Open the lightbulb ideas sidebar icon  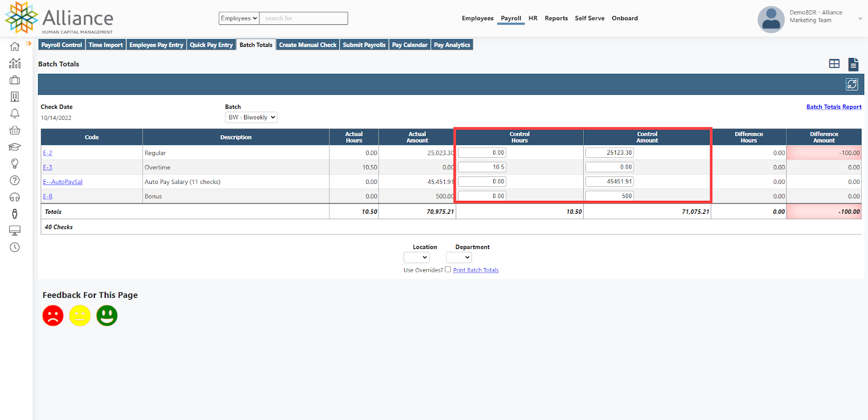point(15,164)
